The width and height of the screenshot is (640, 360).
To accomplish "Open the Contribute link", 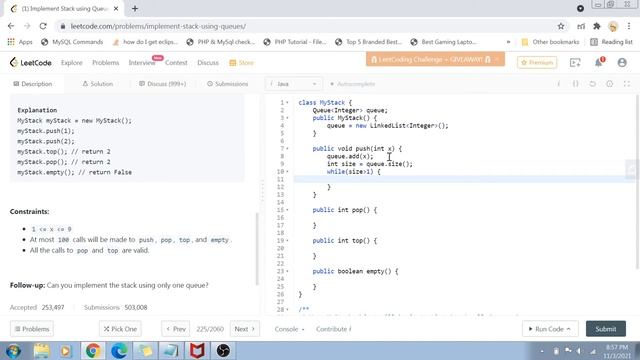I will [x=334, y=329].
